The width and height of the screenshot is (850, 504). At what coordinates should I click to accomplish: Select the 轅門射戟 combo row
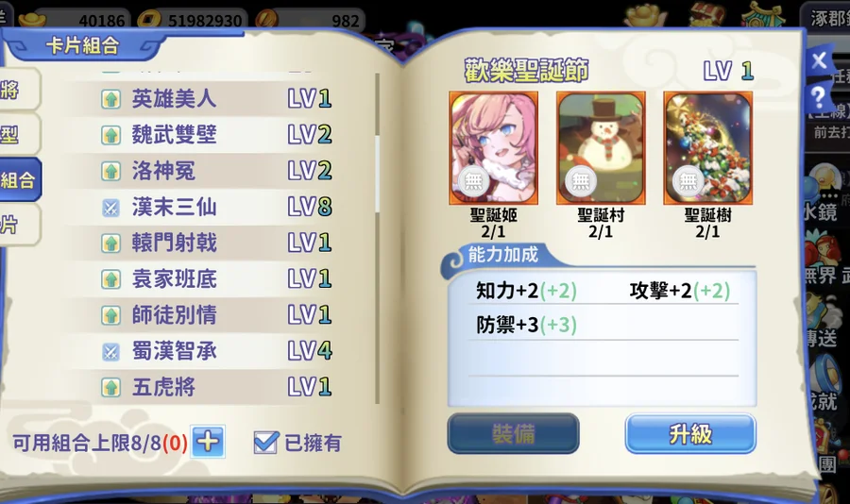coord(217,243)
